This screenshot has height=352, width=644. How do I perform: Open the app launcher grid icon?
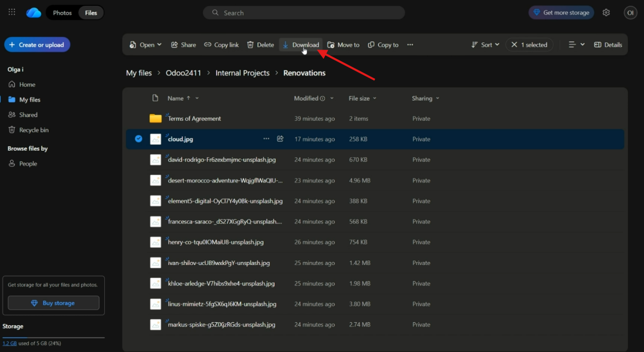(12, 13)
